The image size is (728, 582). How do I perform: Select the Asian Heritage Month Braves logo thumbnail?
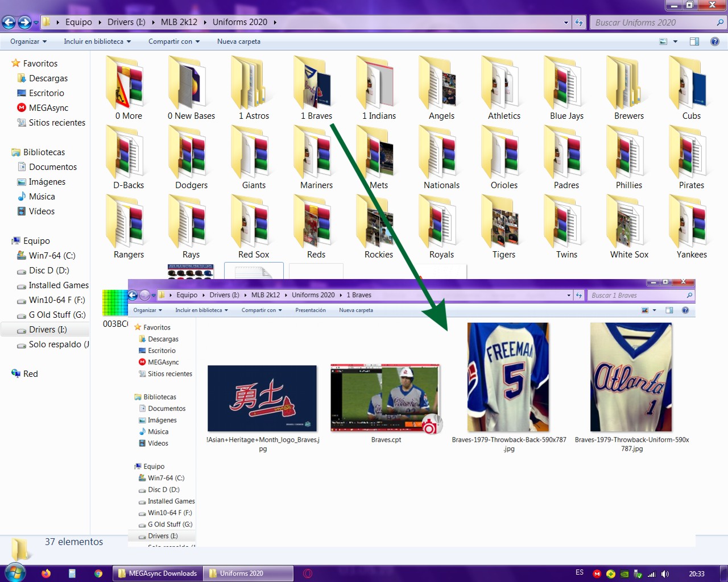(x=262, y=399)
